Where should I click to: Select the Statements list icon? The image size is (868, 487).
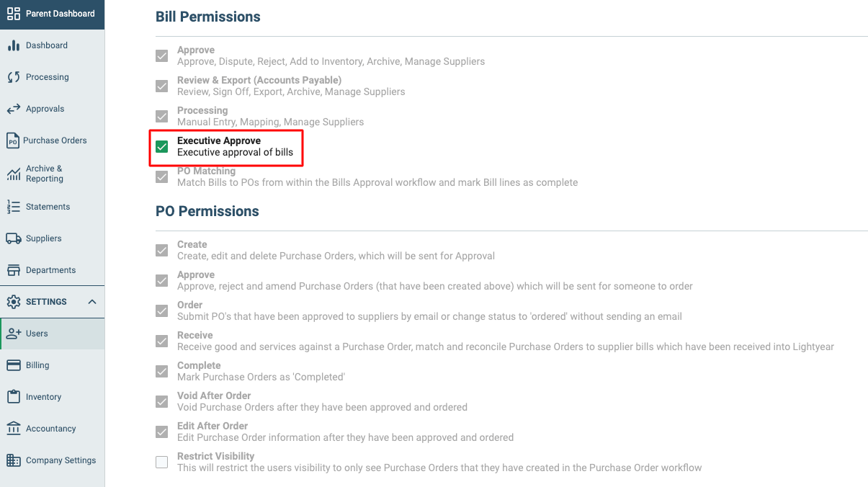click(x=13, y=207)
